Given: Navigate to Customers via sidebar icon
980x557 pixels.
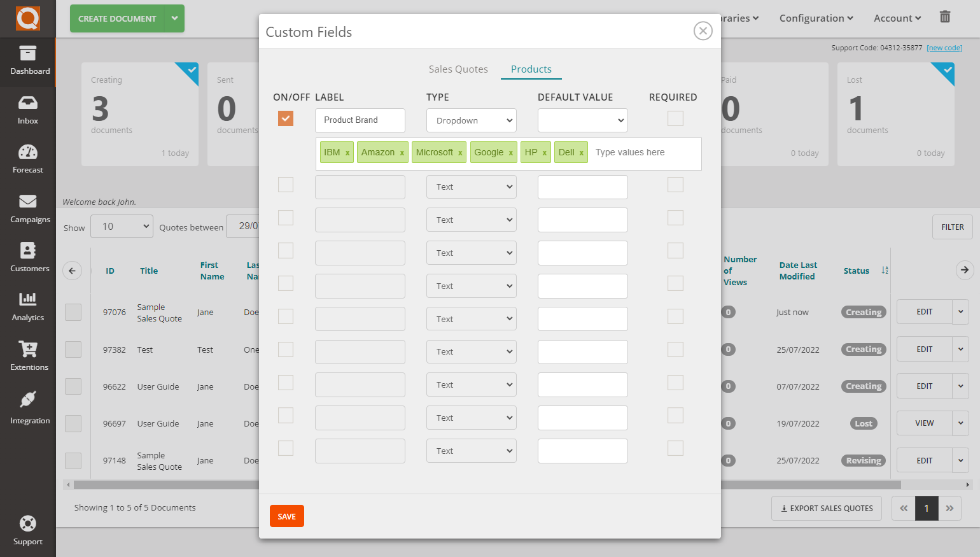Looking at the screenshot, I should 27,258.
